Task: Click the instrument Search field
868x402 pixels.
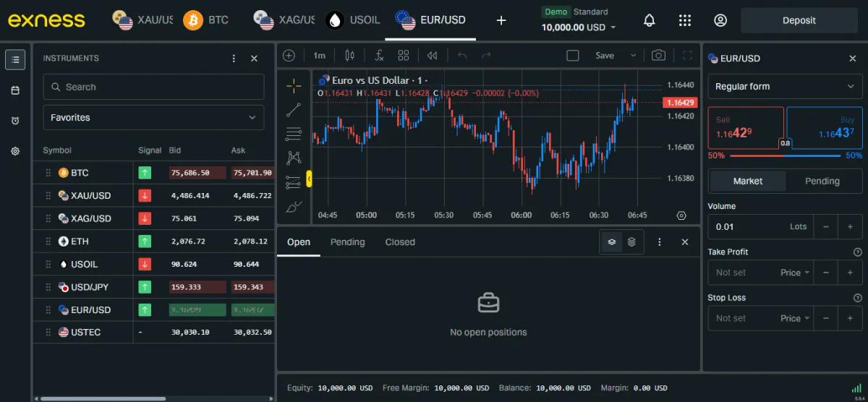Action: click(x=153, y=87)
